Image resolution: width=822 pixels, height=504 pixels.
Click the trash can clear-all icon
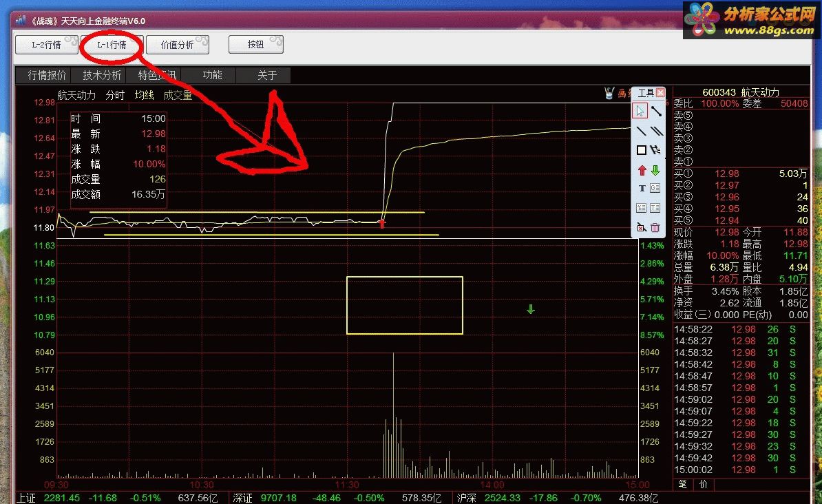point(655,228)
